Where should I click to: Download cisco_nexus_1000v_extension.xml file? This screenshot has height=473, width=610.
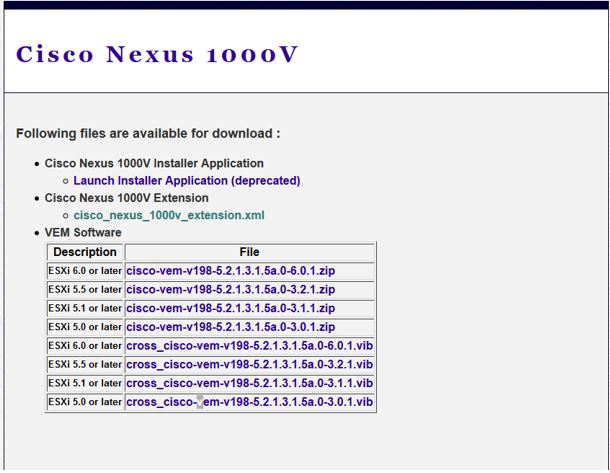point(169,215)
